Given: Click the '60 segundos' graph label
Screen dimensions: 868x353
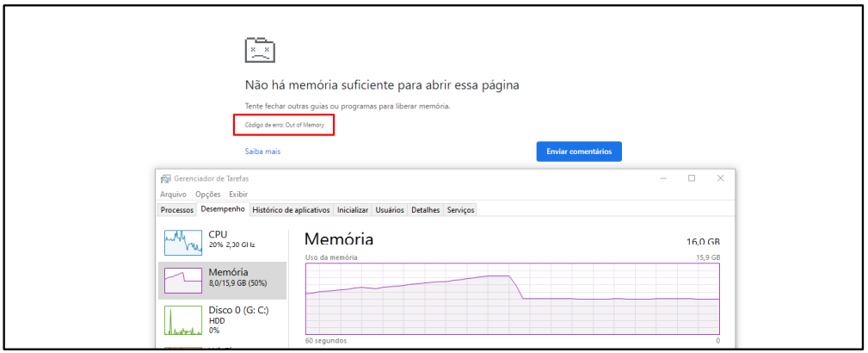Looking at the screenshot, I should pyautogui.click(x=326, y=341).
